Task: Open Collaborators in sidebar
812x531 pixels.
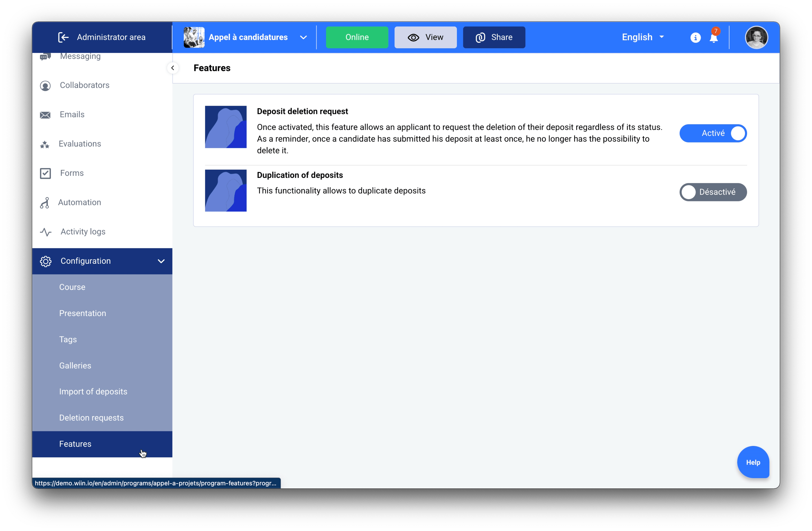Action: tap(102, 85)
